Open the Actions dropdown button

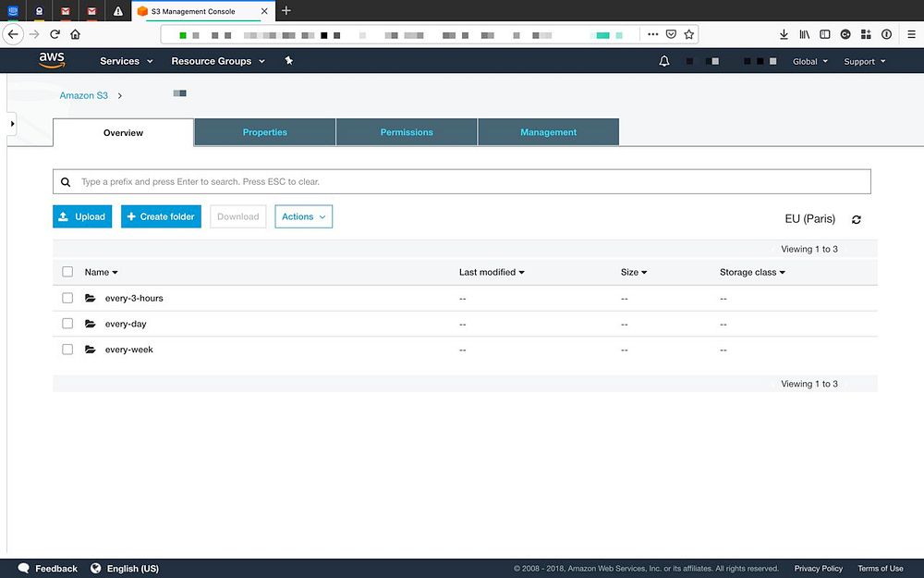303,216
